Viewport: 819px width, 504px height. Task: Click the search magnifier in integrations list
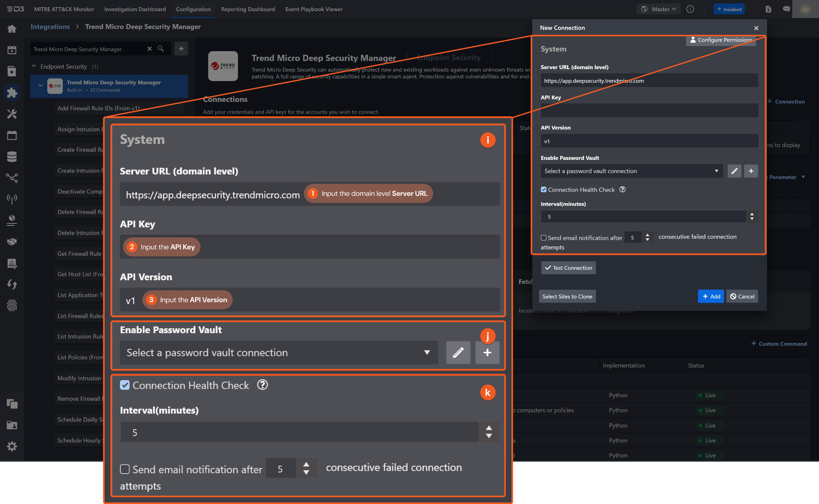pyautogui.click(x=161, y=49)
